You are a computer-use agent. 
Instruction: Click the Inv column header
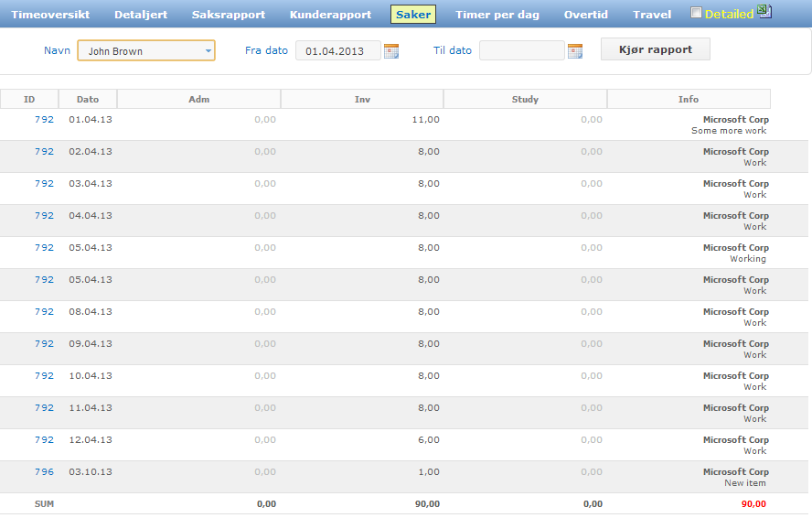[362, 99]
